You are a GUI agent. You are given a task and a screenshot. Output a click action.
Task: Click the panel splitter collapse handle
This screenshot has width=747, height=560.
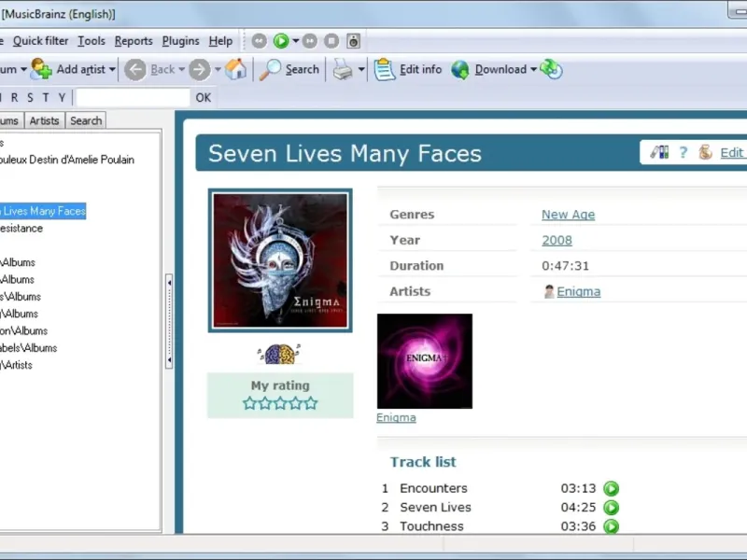click(169, 321)
